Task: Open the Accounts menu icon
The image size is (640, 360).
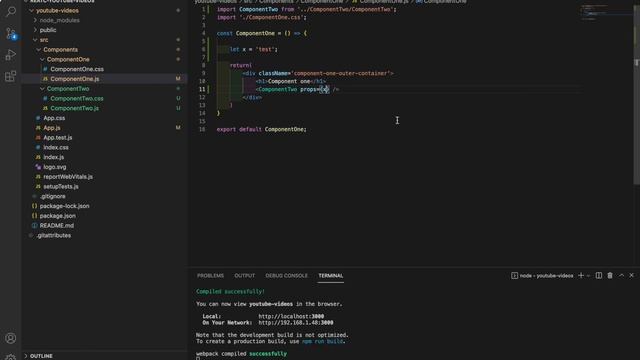Action: point(11,338)
